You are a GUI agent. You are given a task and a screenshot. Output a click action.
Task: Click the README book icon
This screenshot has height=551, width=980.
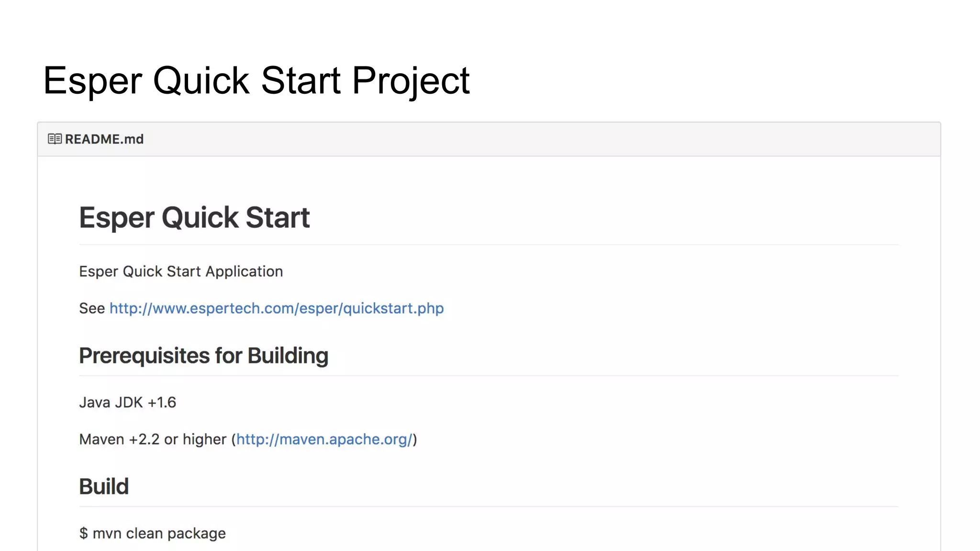tap(55, 139)
